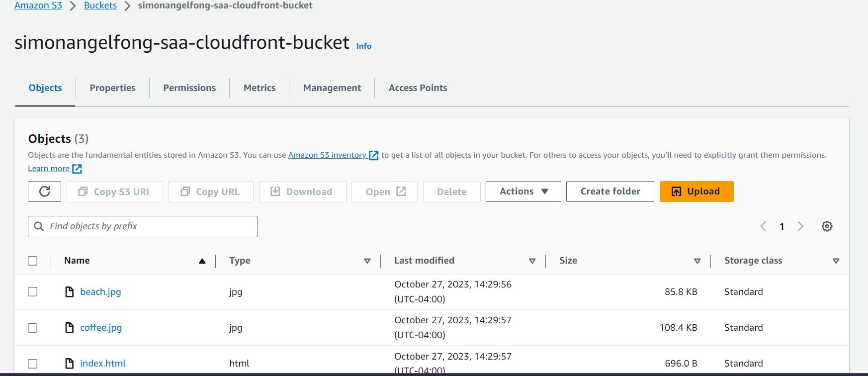Click the Name column header
This screenshot has height=376, width=868.
point(77,261)
